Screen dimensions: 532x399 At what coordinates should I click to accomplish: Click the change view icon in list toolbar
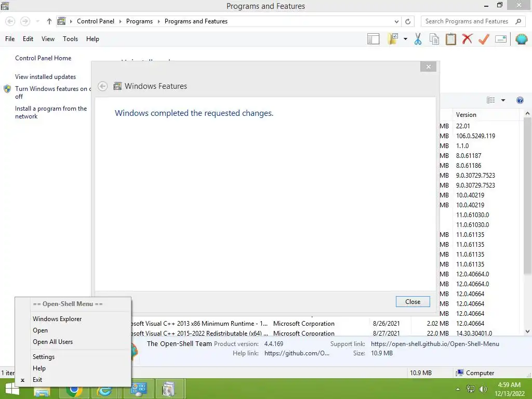490,100
